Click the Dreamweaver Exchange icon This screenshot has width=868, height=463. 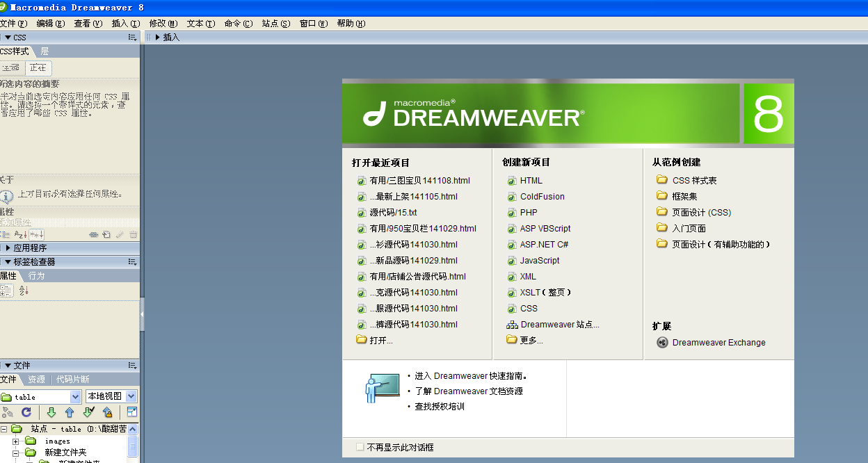(x=662, y=342)
